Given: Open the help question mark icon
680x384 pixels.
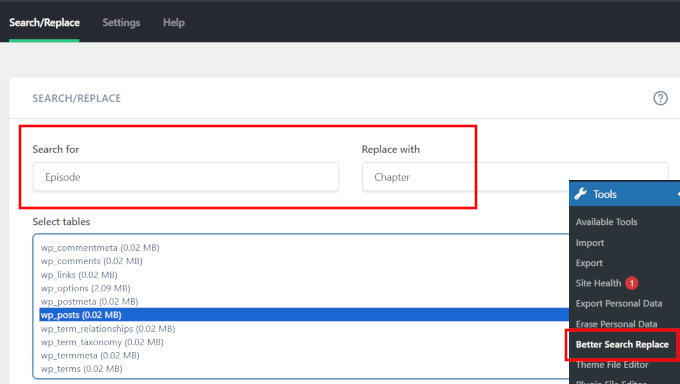Looking at the screenshot, I should coord(660,98).
